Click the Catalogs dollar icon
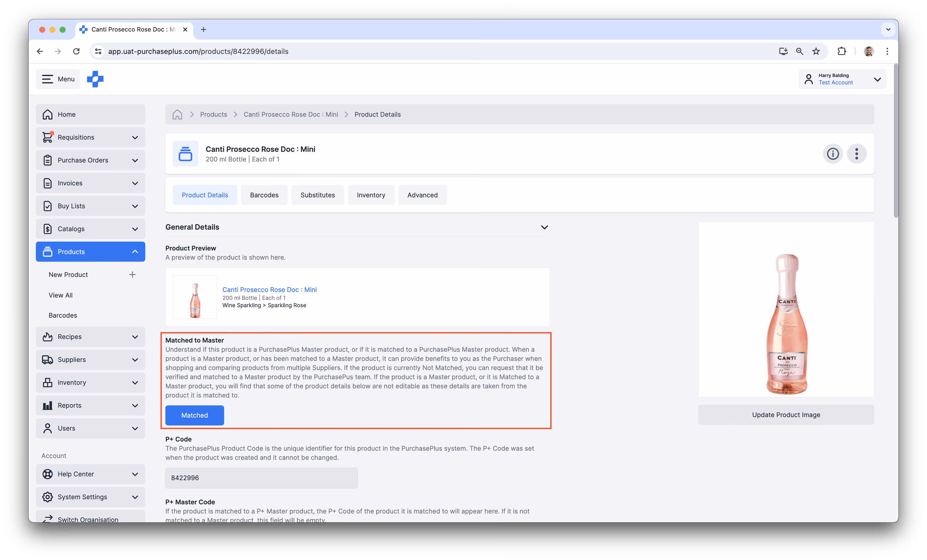This screenshot has width=927, height=560. coord(47,229)
